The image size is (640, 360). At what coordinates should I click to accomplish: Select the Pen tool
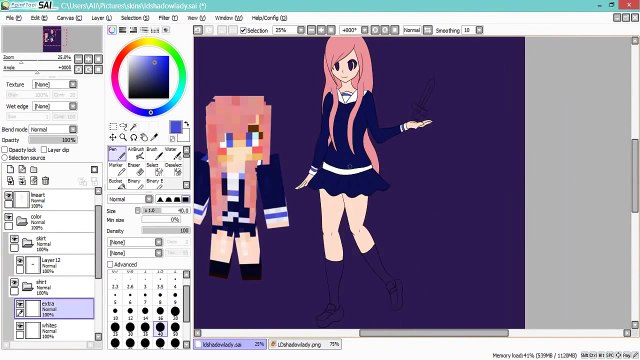117,153
